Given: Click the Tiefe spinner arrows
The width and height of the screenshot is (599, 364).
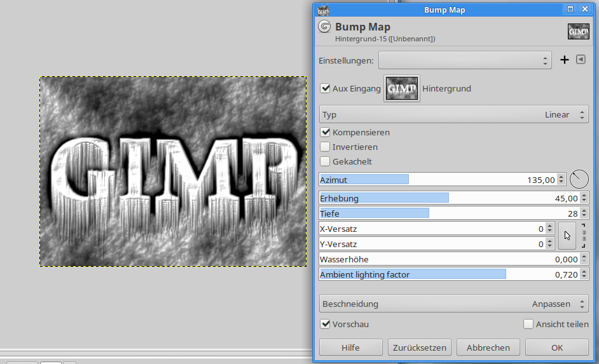Looking at the screenshot, I should 584,213.
